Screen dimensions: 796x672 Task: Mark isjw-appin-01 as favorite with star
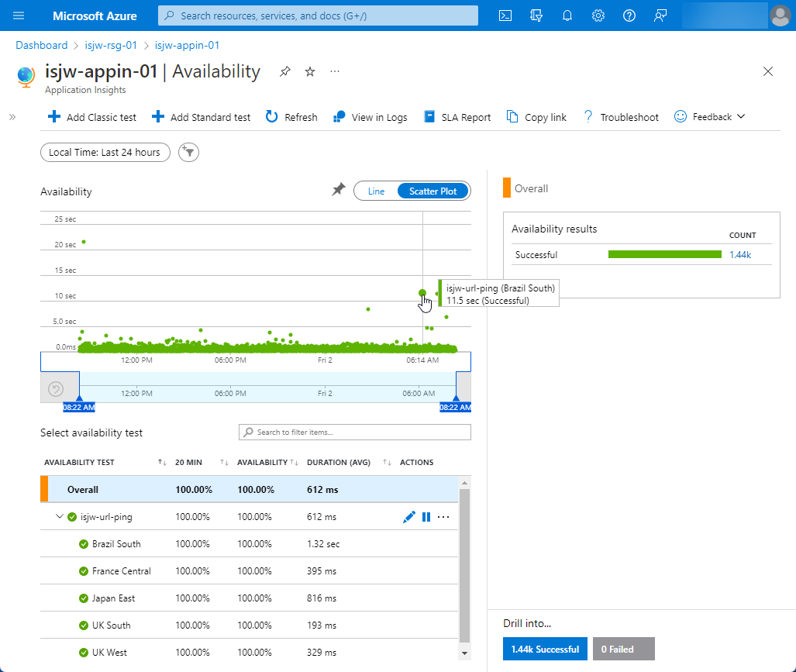310,71
